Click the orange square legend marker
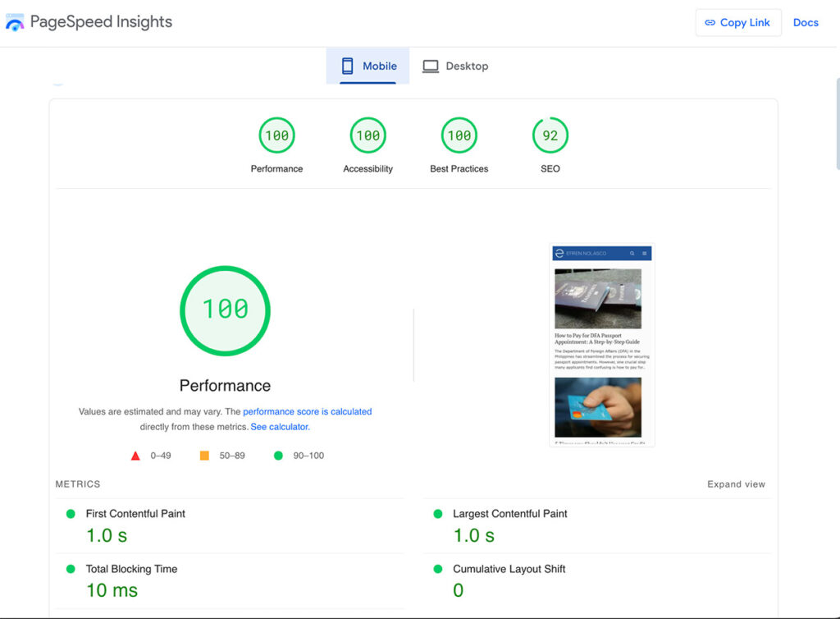 point(204,455)
